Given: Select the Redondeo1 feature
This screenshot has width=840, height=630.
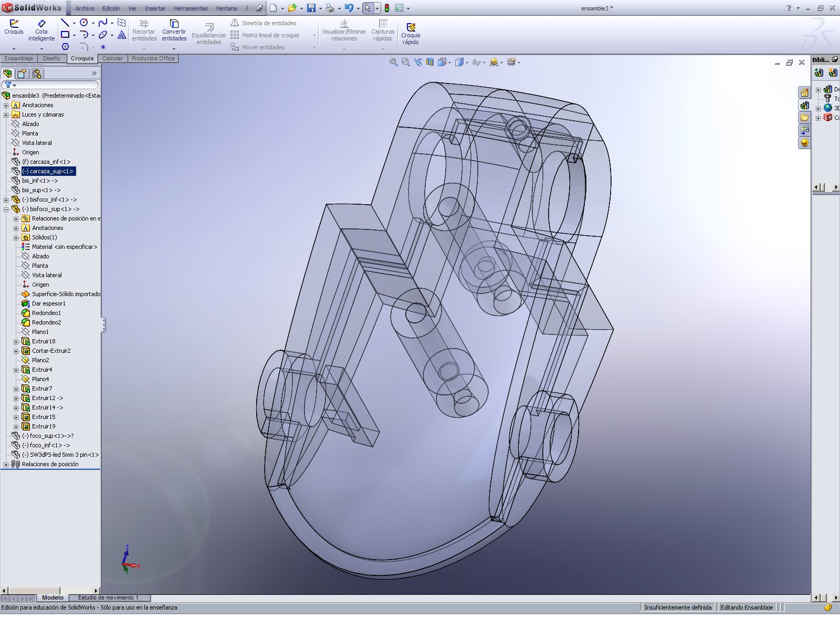Looking at the screenshot, I should 46,313.
